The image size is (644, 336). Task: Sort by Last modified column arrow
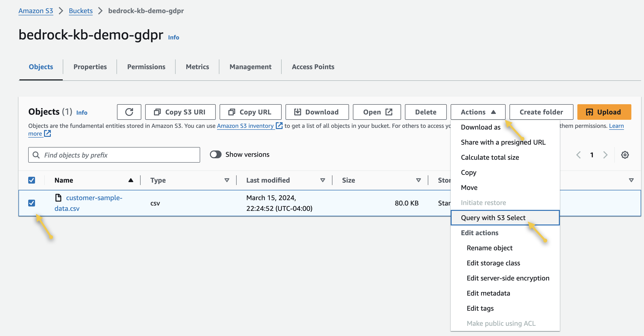tap(322, 180)
